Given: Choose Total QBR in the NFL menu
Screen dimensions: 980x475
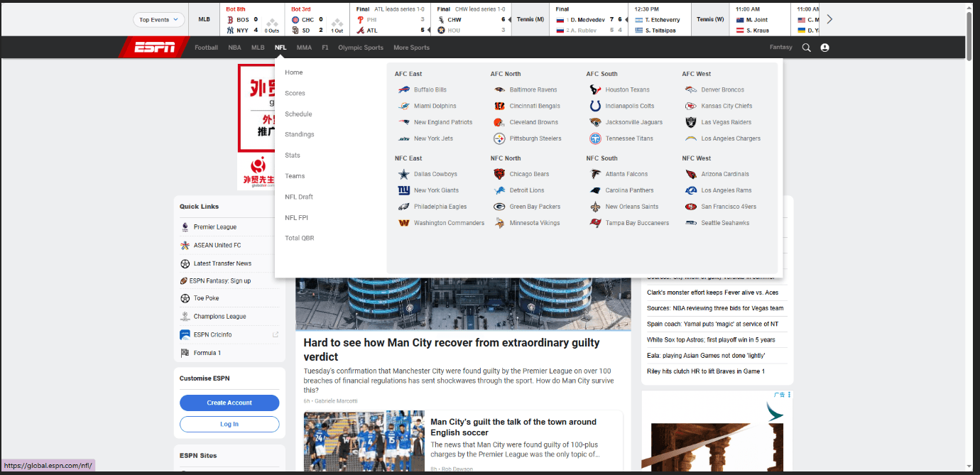Looking at the screenshot, I should (299, 238).
